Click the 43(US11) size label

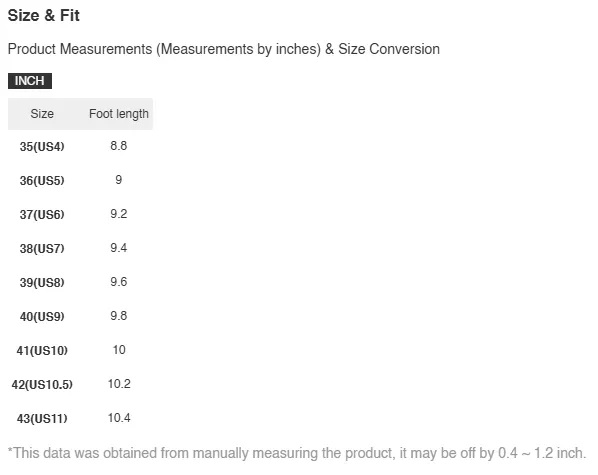tap(42, 419)
